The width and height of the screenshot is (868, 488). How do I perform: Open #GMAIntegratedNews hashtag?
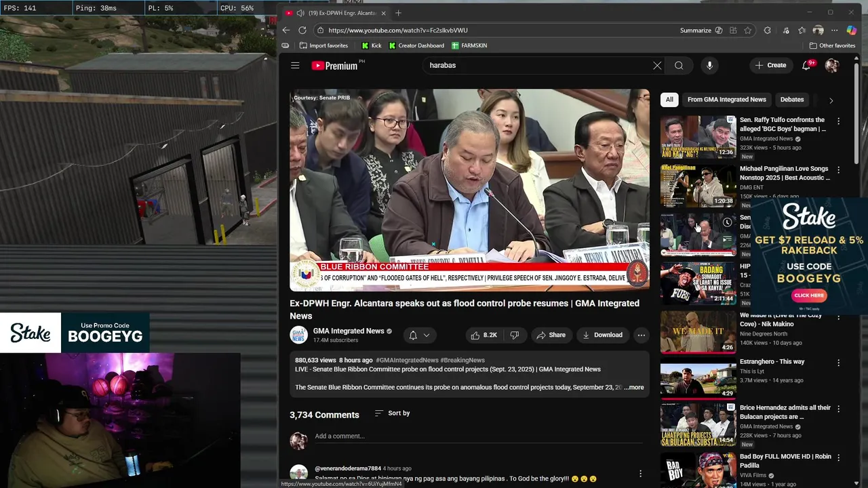407,360
